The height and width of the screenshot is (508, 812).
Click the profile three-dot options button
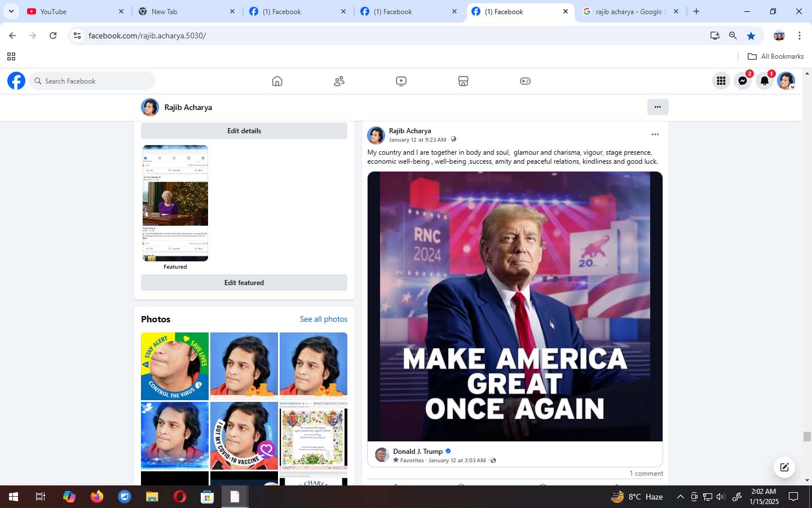[657, 107]
